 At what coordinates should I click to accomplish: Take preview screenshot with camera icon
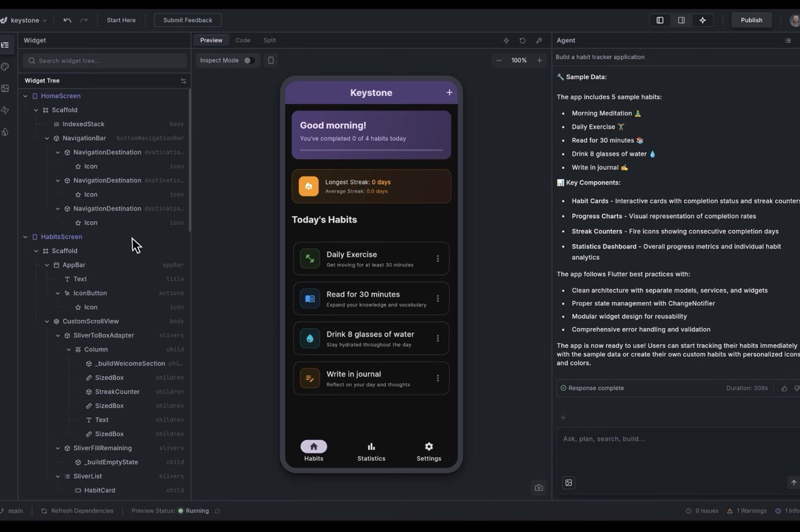539,488
